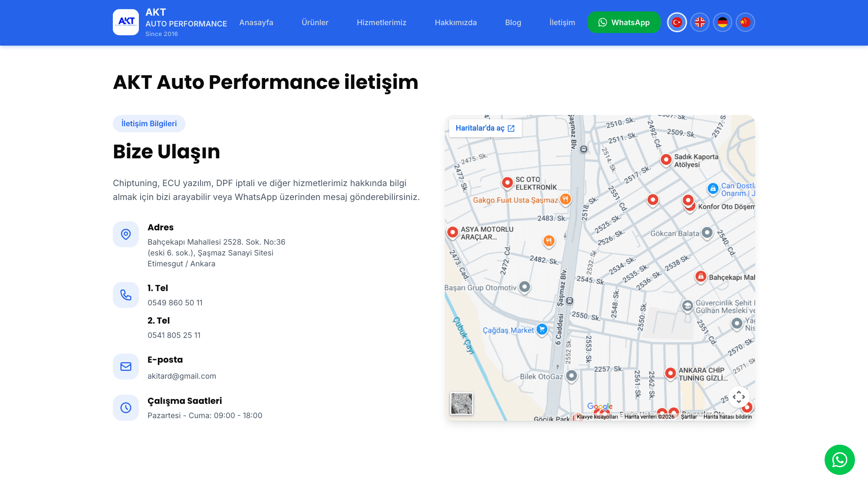The width and height of the screenshot is (868, 488).
Task: Open the map via Haritalar'da aç
Action: [485, 128]
